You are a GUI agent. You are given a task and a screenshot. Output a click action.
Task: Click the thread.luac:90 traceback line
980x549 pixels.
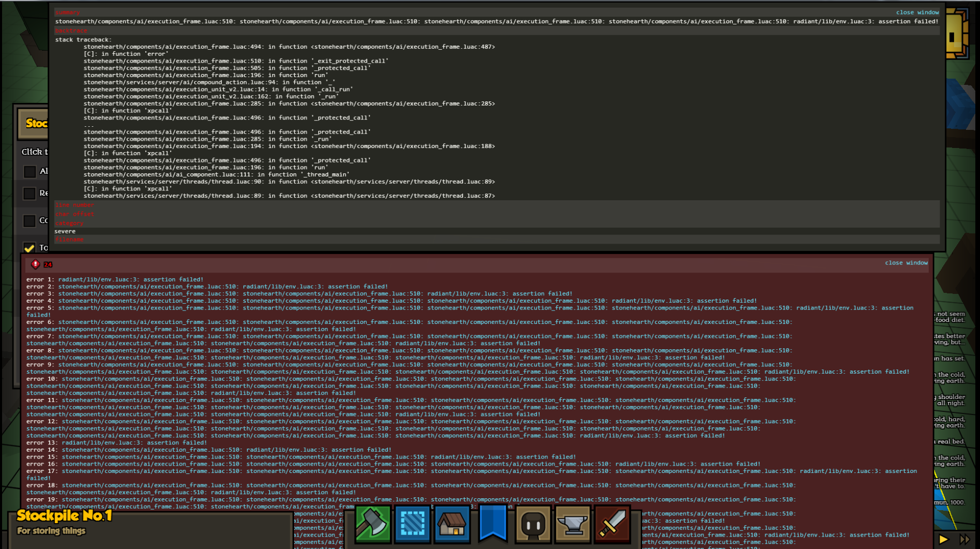[x=289, y=182]
